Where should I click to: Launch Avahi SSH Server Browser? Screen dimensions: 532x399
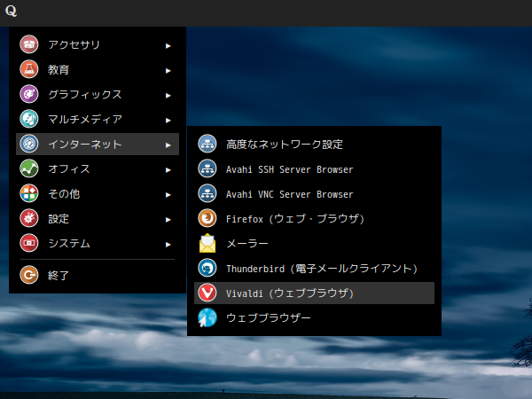(x=314, y=168)
